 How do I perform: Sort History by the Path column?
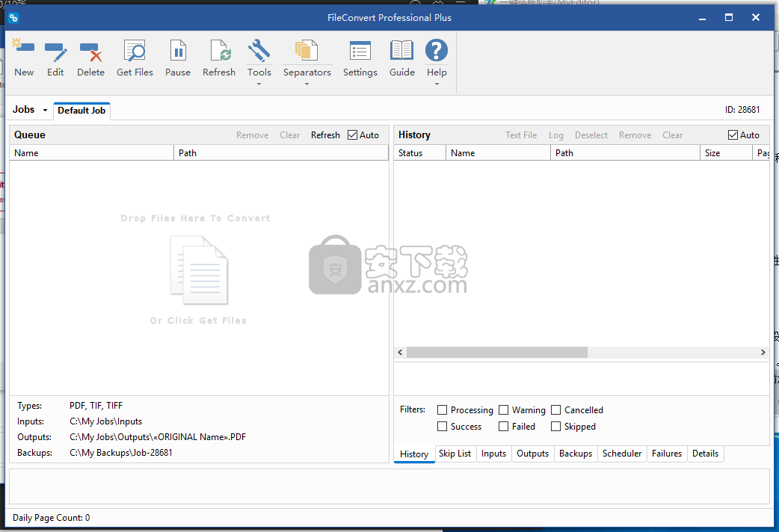click(x=625, y=153)
